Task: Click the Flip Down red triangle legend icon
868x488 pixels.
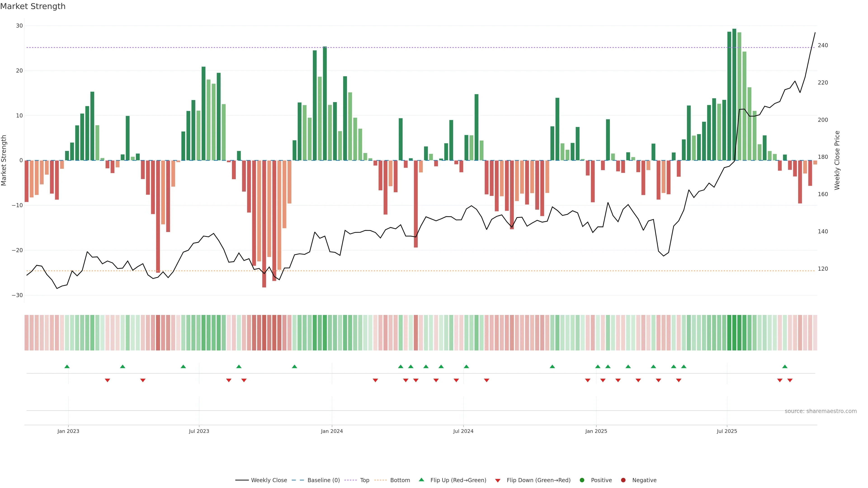Action: [x=498, y=480]
